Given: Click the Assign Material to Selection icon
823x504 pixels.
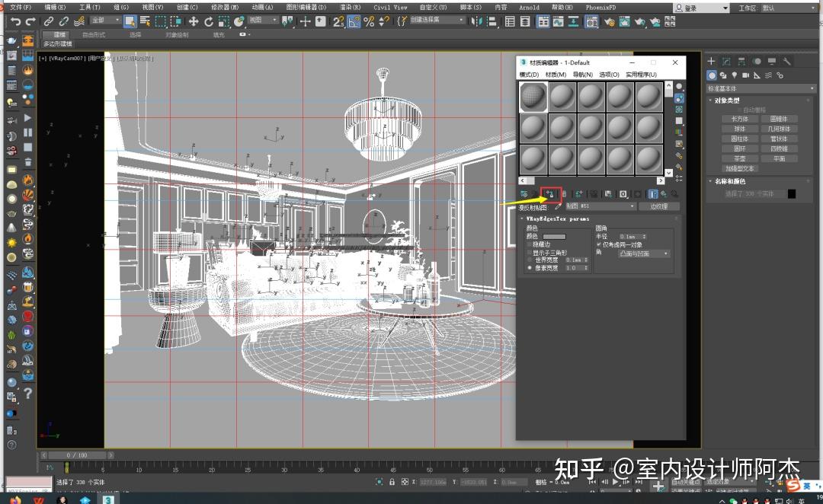Looking at the screenshot, I should point(549,195).
